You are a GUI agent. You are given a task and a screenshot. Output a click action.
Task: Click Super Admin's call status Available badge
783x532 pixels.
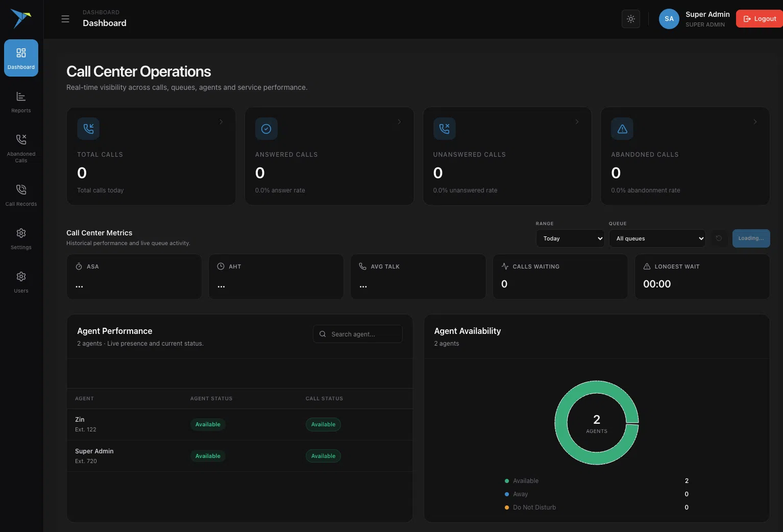323,456
